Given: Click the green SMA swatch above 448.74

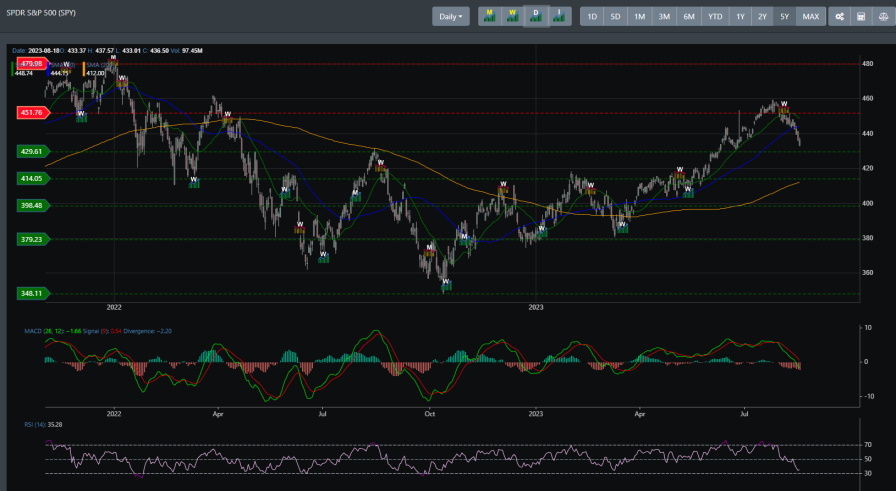Looking at the screenshot, I should (x=13, y=69).
